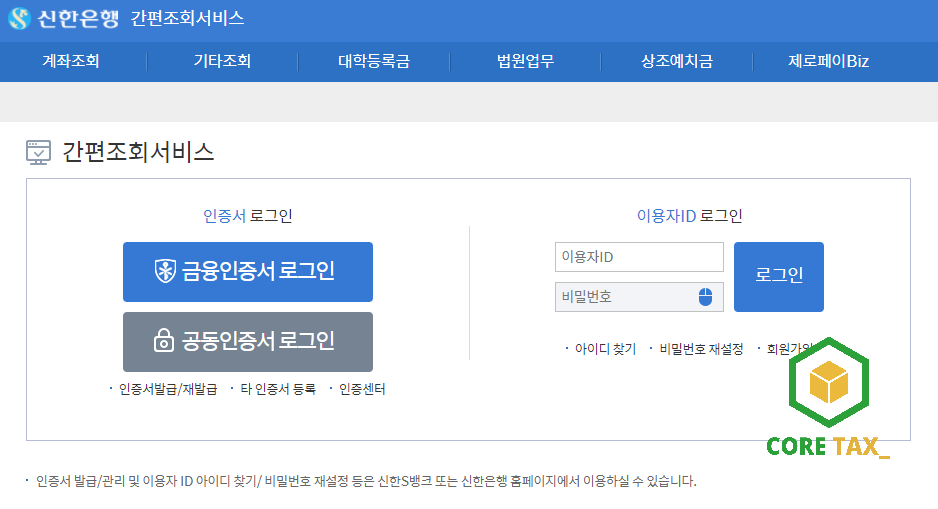938x509 pixels.
Task: Click the 비밀번호 재설정 link
Action: click(701, 349)
